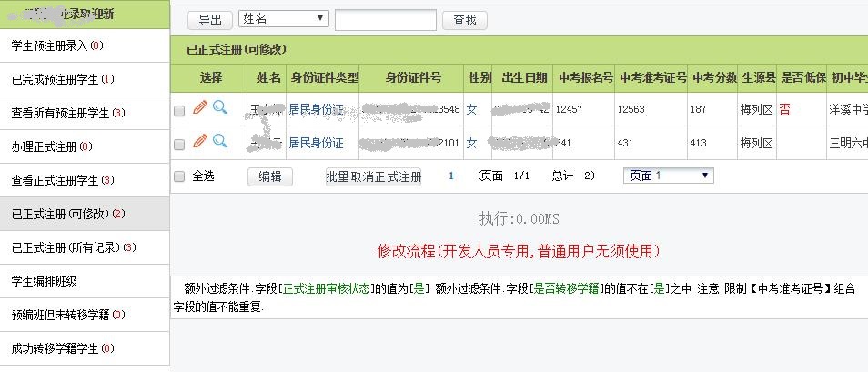The width and height of the screenshot is (868, 372).
Task: Click 女 gender link in row with score 413
Action: pos(471,144)
